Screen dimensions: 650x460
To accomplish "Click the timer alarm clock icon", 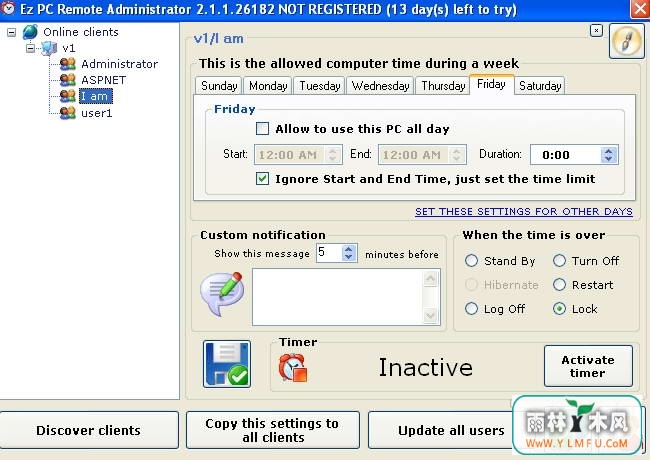I will point(293,368).
